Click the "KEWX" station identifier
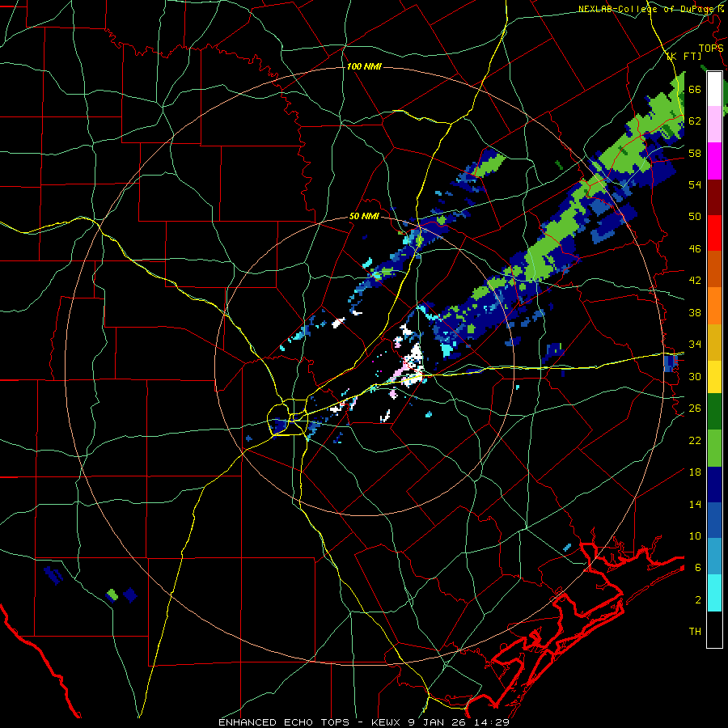Viewport: 728px width, 728px height. coord(387,722)
